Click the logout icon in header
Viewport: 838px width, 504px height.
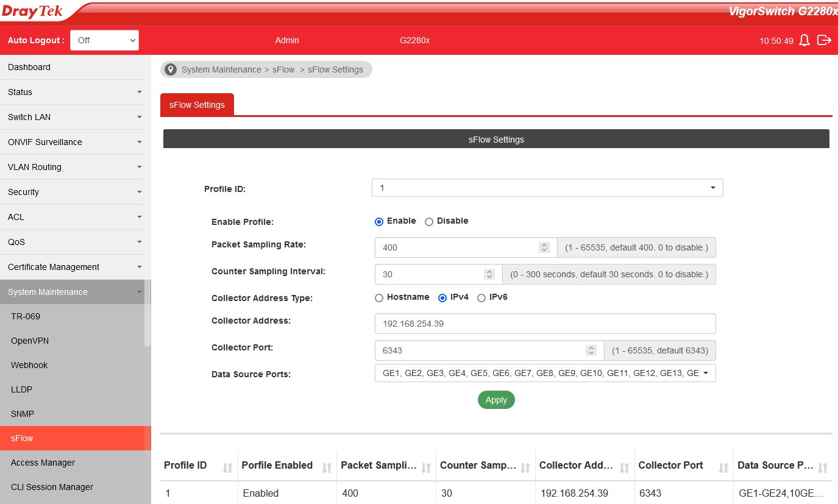pos(824,40)
